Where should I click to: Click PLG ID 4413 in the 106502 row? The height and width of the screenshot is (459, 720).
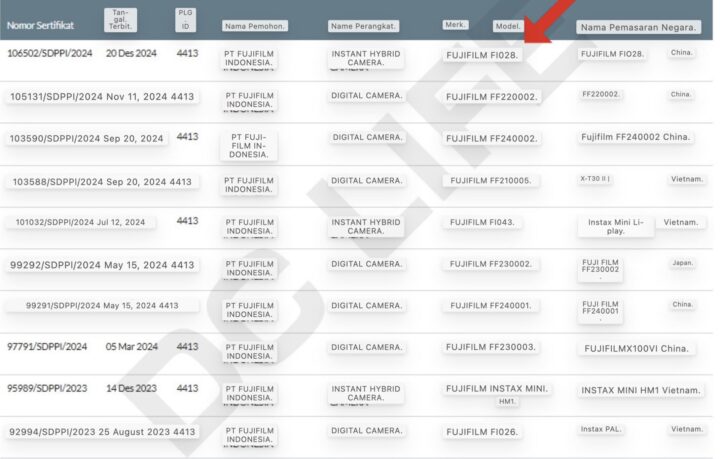click(187, 53)
